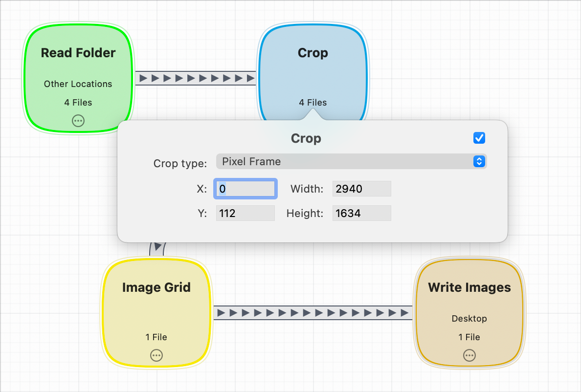The image size is (581, 392).
Task: Select the connection from Read Folder to Crop
Action: pyautogui.click(x=195, y=78)
